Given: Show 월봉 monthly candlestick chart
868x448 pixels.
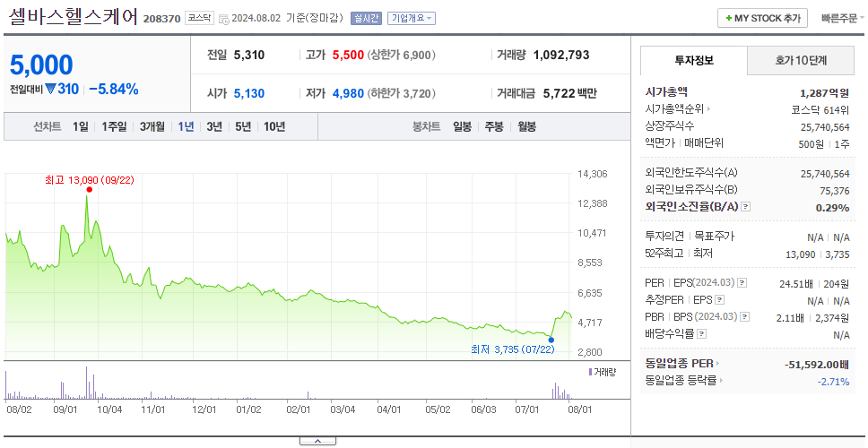Looking at the screenshot, I should point(527,126).
